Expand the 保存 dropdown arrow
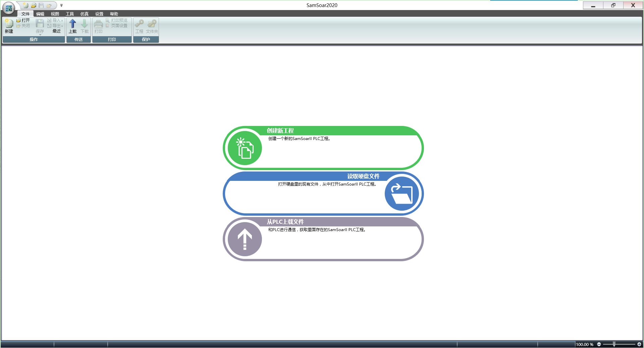The width and height of the screenshot is (644, 348). coord(40,34)
